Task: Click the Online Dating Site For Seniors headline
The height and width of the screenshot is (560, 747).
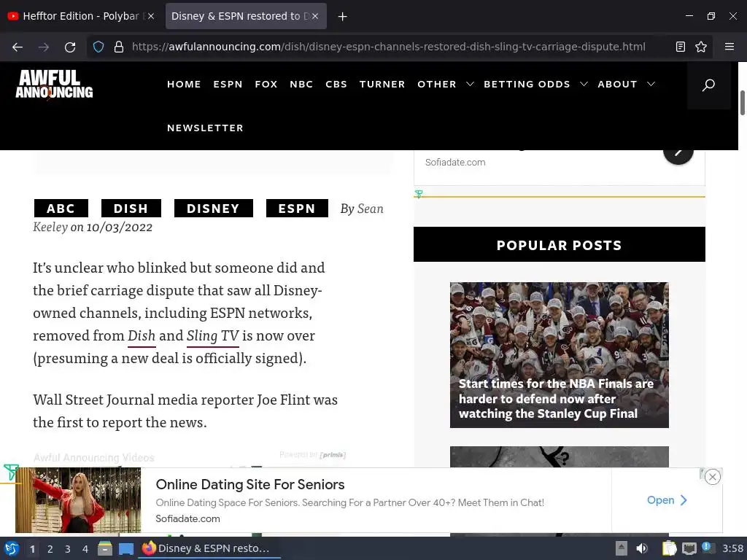Action: tap(250, 484)
